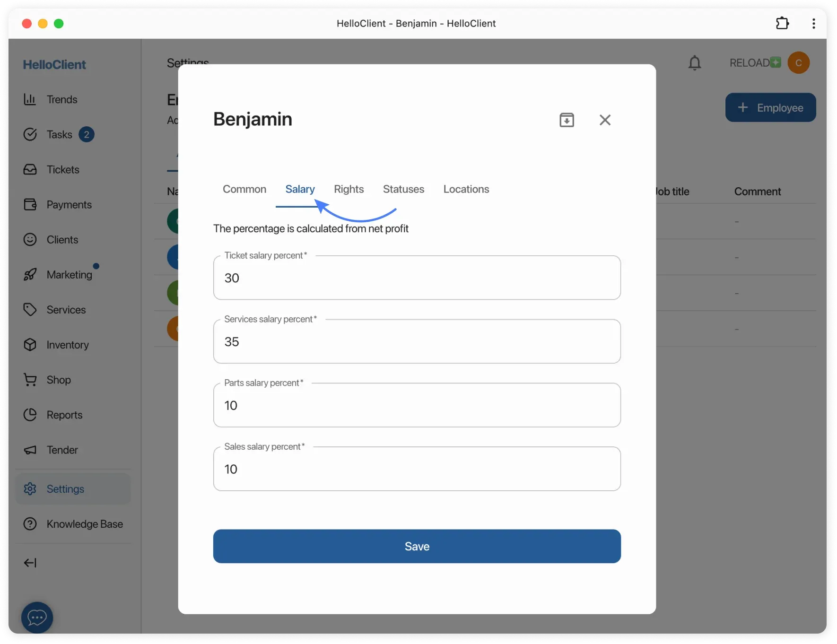The width and height of the screenshot is (837, 644).
Task: Click the profile avatar in the top right
Action: [799, 62]
